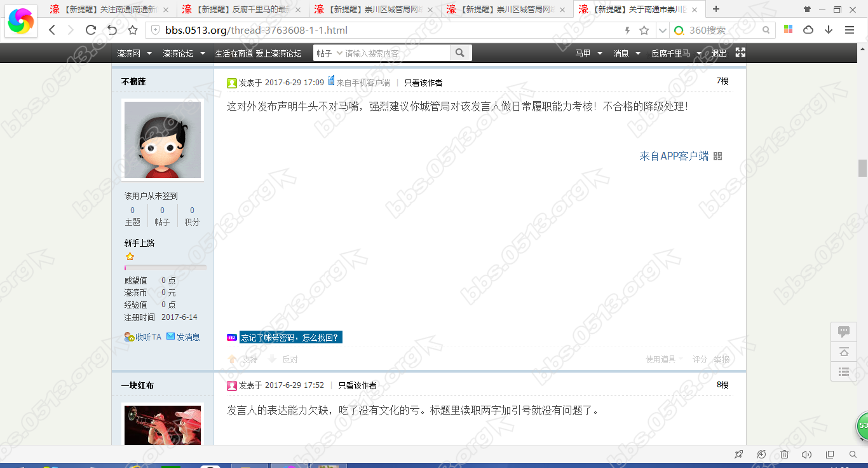Expand the 消息 messages dropdown
This screenshot has width=868, height=468.
pos(627,53)
